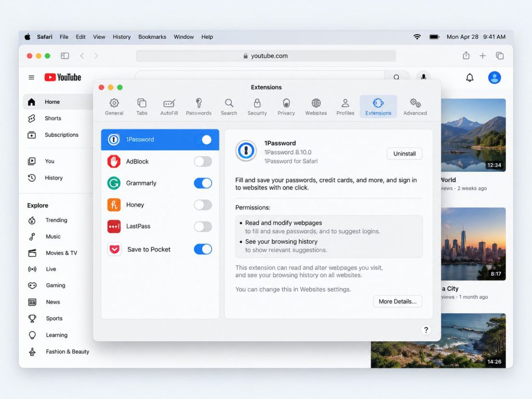This screenshot has width=532, height=399.
Task: Open the General settings tab
Action: (x=114, y=107)
